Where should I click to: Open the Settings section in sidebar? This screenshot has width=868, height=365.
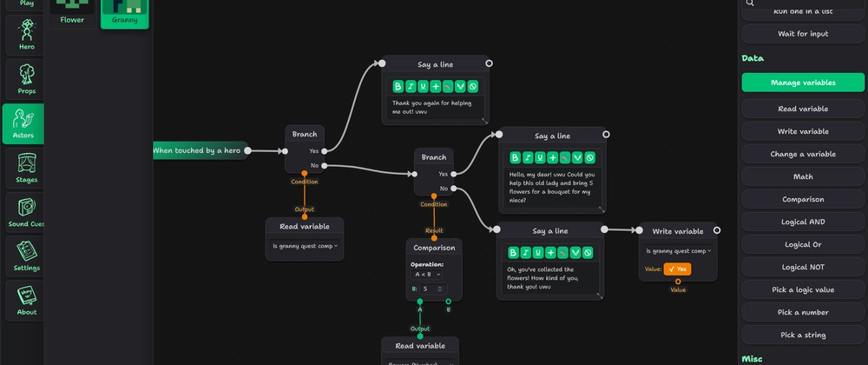point(26,256)
